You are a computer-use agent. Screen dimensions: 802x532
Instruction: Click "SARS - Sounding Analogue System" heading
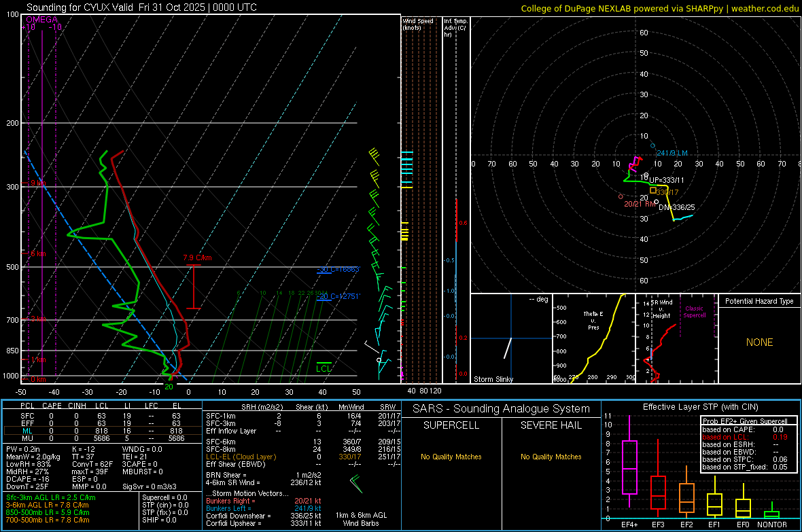pyautogui.click(x=502, y=409)
